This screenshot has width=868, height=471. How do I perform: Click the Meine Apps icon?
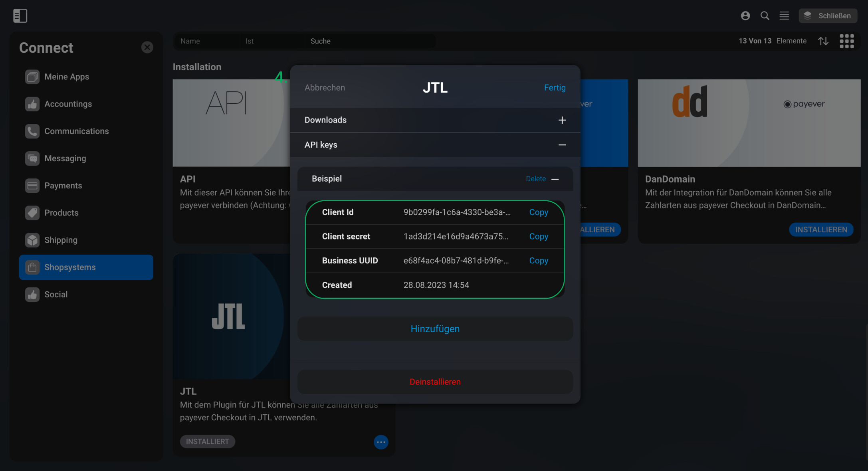[x=32, y=77]
